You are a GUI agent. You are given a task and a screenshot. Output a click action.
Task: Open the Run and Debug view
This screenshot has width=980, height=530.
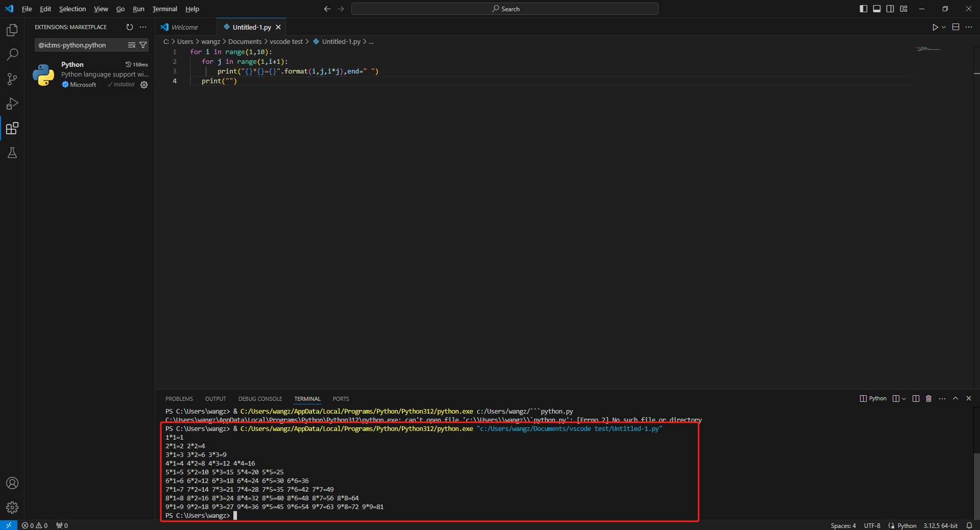12,104
